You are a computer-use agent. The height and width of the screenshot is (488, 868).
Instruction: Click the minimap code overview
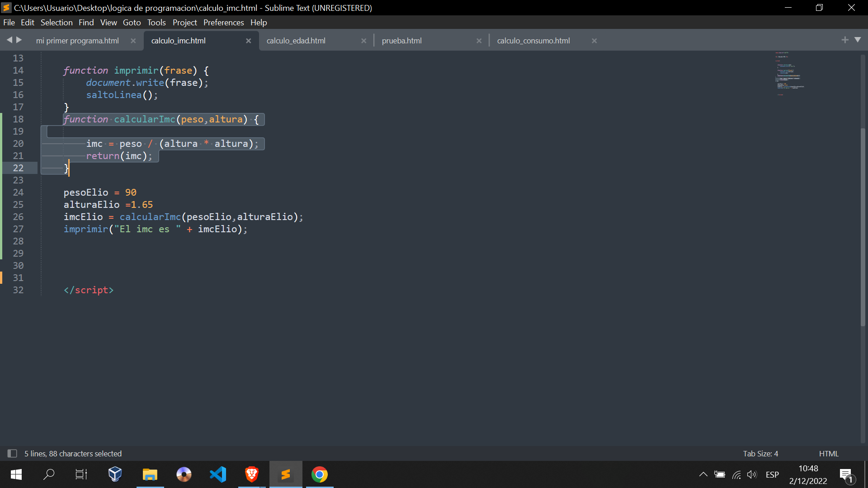point(790,73)
